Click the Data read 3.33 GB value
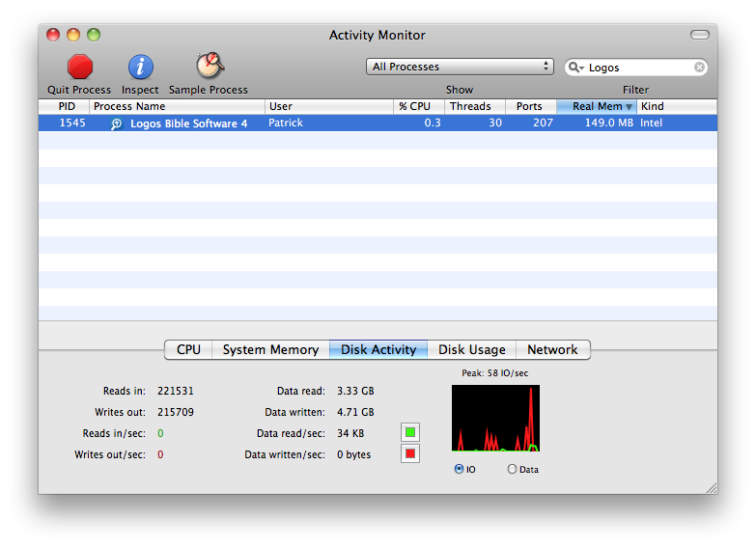 click(x=355, y=391)
